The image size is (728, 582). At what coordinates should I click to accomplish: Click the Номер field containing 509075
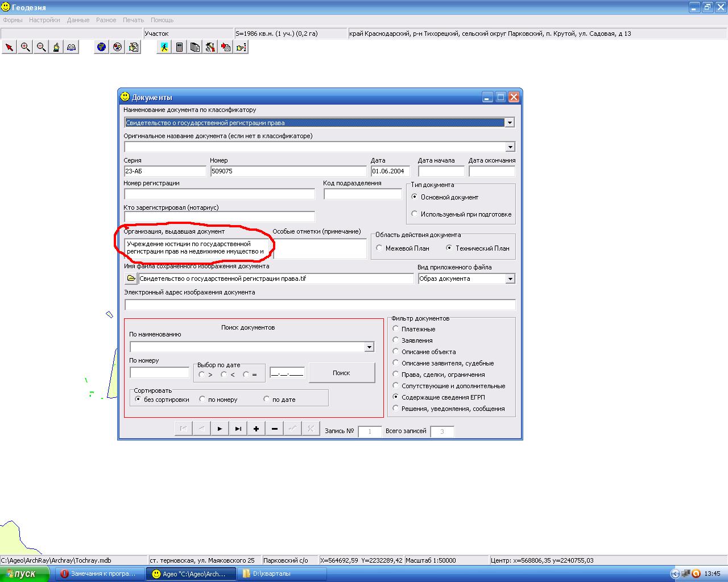[289, 171]
